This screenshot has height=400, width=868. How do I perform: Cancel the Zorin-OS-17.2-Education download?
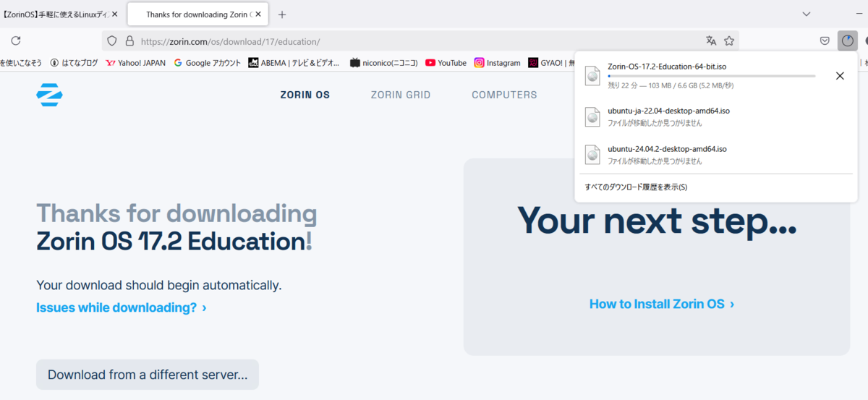tap(840, 76)
